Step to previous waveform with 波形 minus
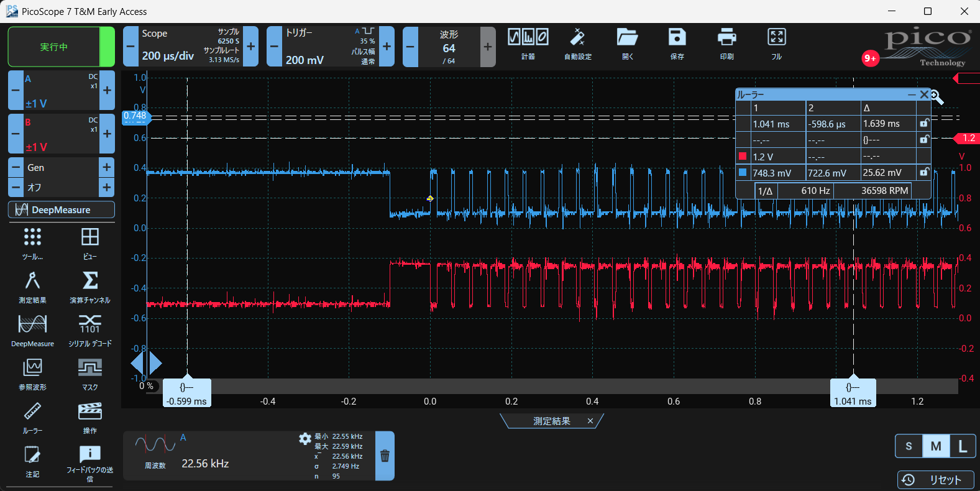980x491 pixels. click(x=410, y=47)
